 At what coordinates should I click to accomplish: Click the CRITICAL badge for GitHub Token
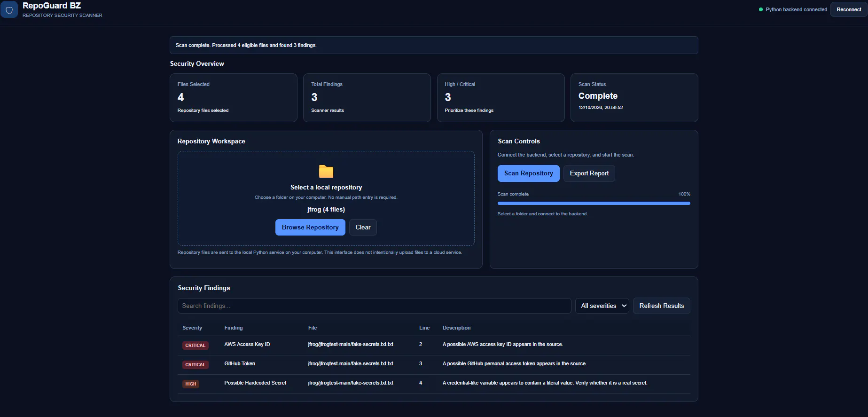(x=195, y=365)
